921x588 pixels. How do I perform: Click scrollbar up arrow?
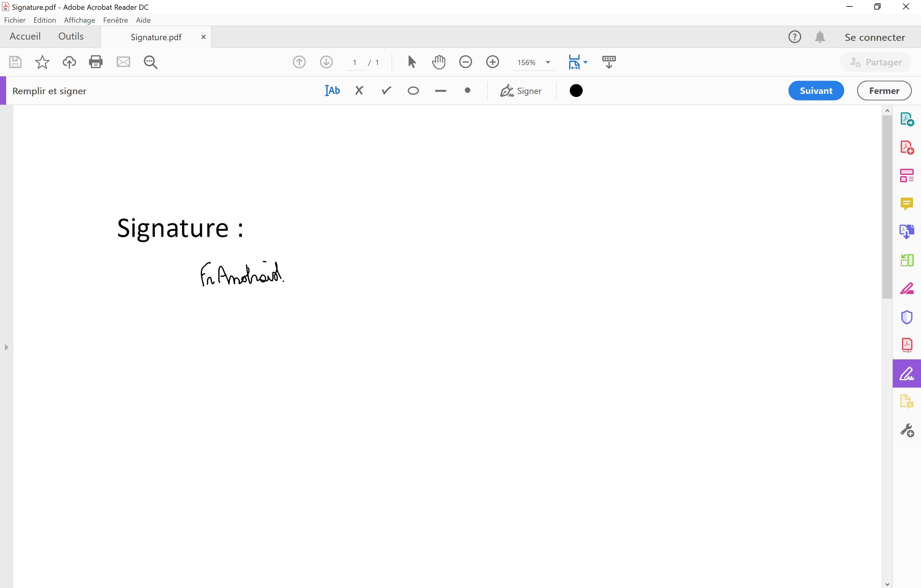887,110
